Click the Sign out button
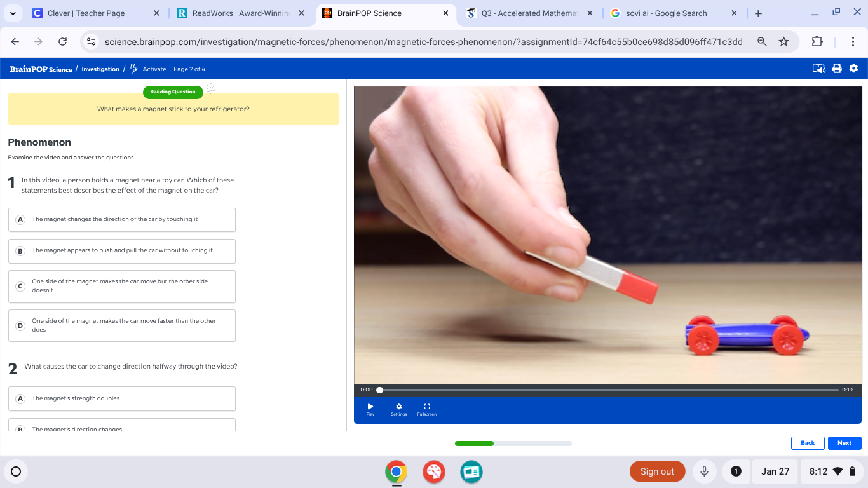 [x=657, y=471]
